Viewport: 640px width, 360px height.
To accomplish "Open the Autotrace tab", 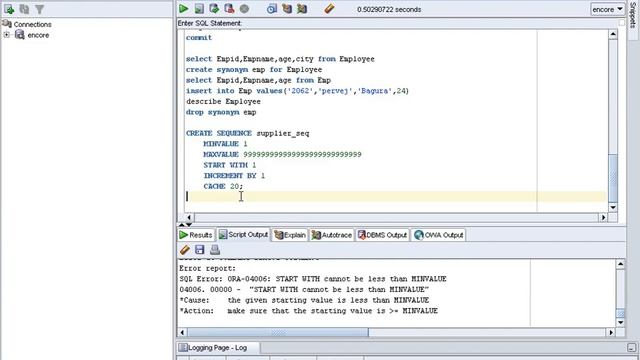I will [x=331, y=235].
